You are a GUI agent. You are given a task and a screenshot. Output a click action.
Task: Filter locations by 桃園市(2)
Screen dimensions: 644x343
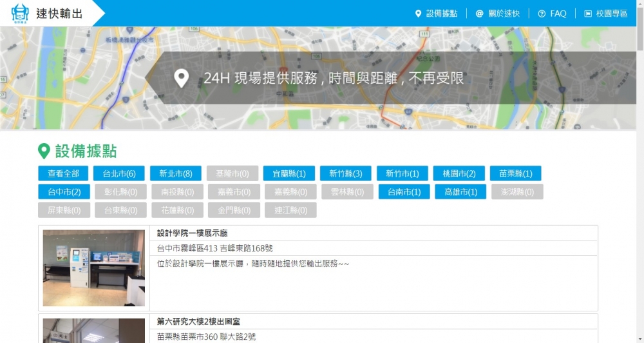pos(459,173)
